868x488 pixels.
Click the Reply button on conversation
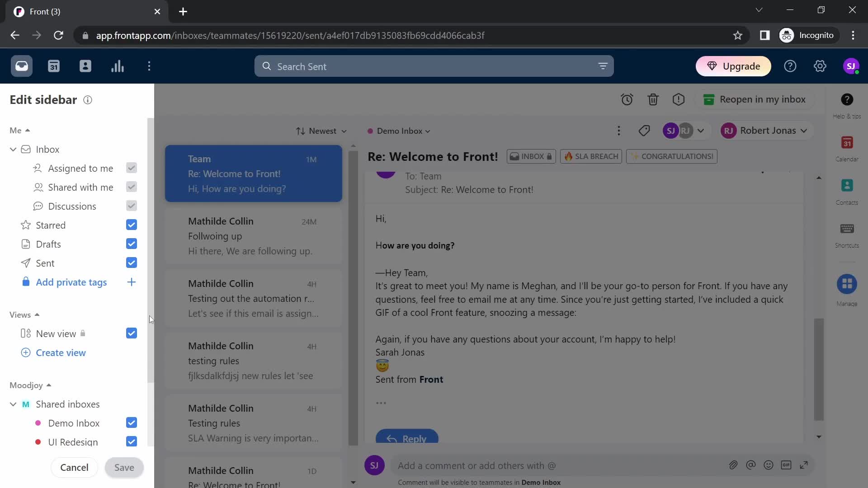(408, 438)
